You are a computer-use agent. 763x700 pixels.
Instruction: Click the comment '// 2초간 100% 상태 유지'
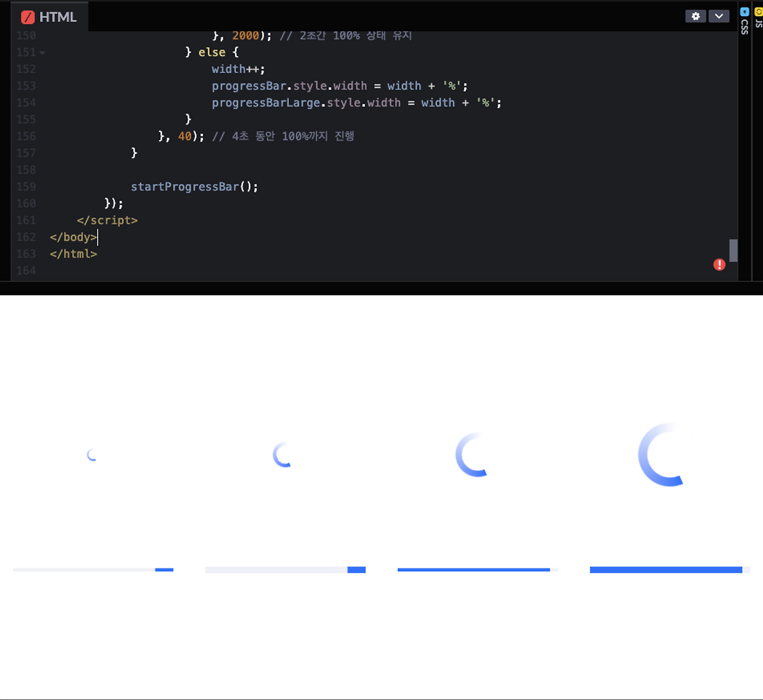[x=346, y=36]
